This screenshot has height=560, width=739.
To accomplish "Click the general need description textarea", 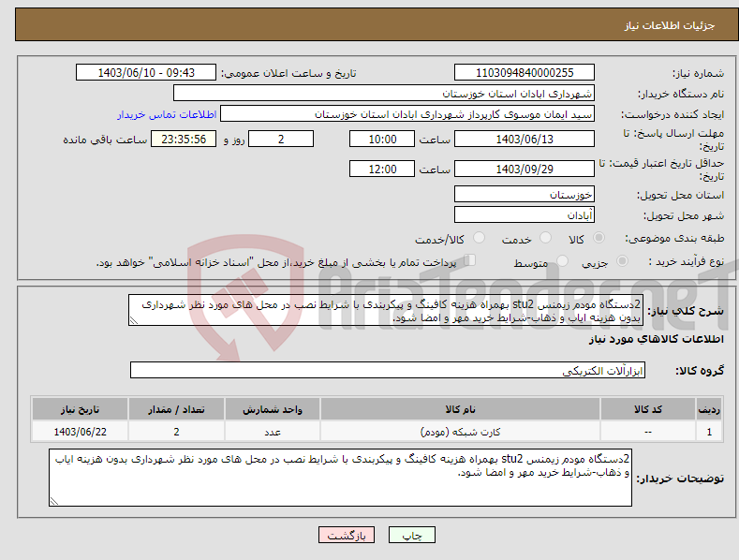I will [x=386, y=310].
